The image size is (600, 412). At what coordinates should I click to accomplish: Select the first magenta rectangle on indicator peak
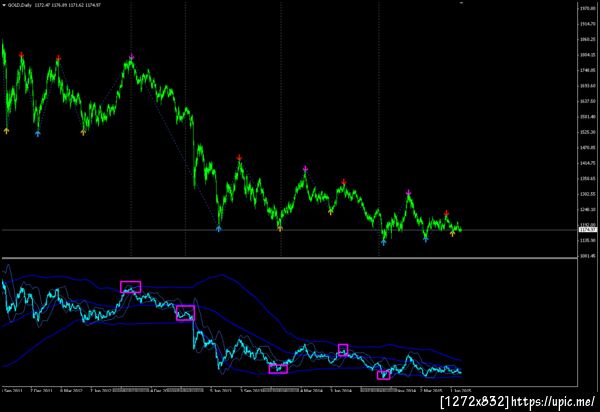pyautogui.click(x=130, y=287)
